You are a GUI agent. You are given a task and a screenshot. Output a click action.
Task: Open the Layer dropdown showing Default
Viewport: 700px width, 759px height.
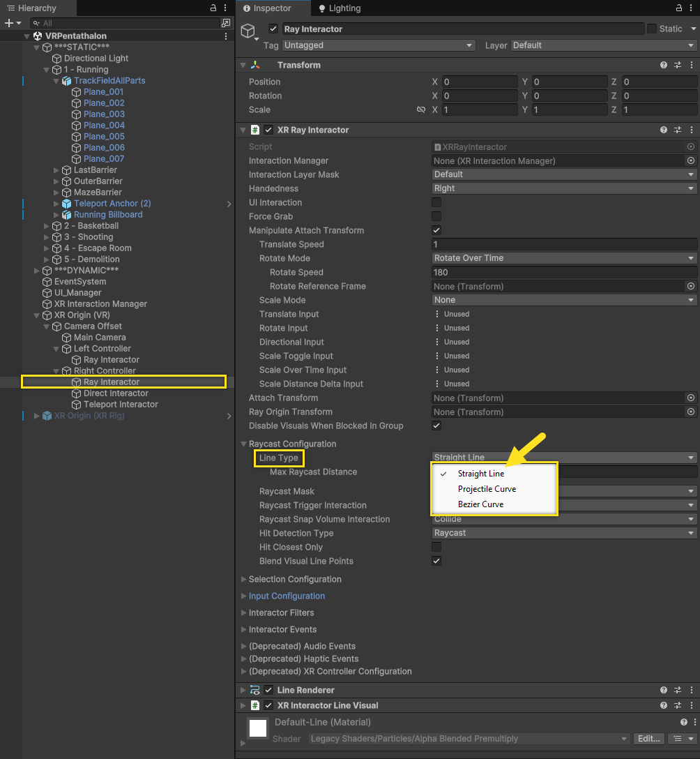[x=602, y=45]
